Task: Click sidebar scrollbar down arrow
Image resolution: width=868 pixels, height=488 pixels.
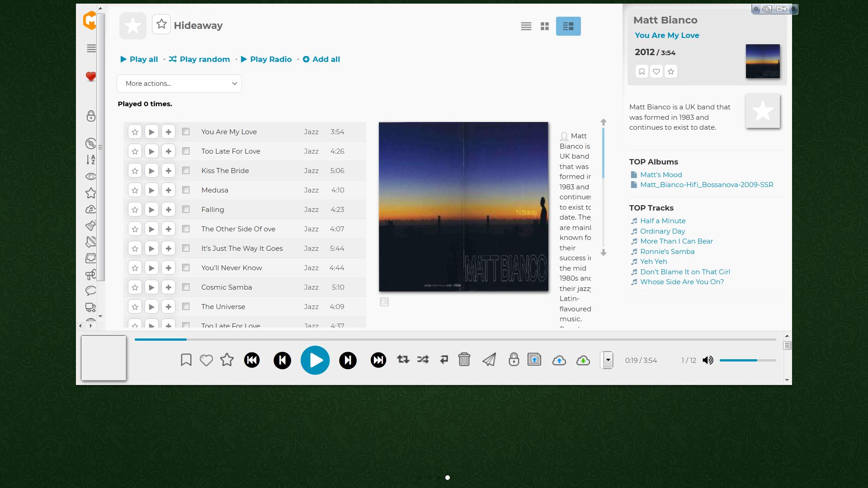Action: pyautogui.click(x=100, y=316)
